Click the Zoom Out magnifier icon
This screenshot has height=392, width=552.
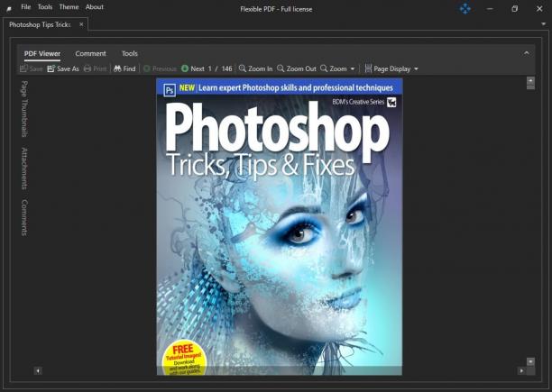coord(281,68)
